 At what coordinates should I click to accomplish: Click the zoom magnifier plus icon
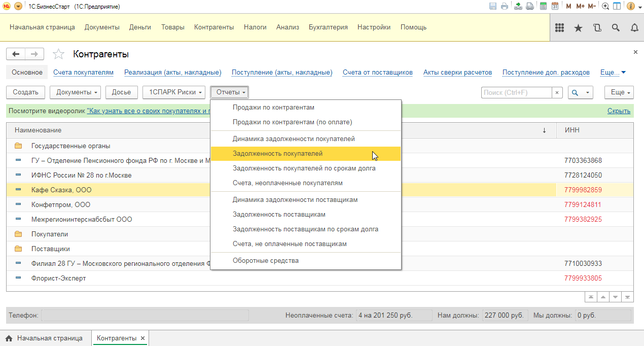pyautogui.click(x=605, y=6)
